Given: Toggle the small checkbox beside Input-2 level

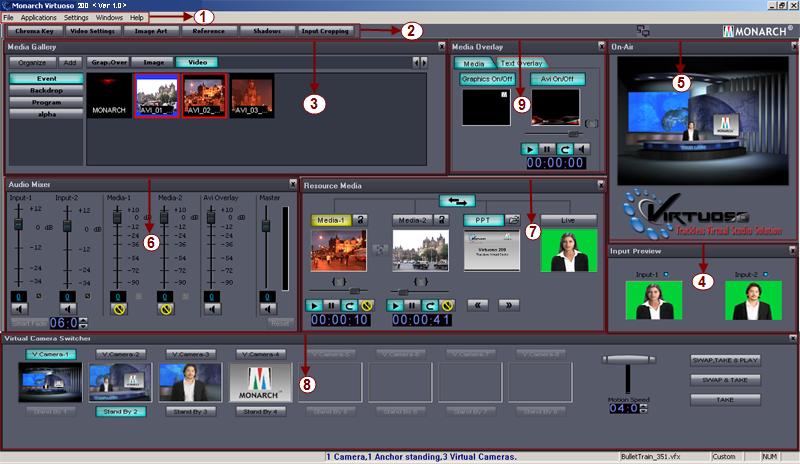Looking at the screenshot, I should pos(88,296).
